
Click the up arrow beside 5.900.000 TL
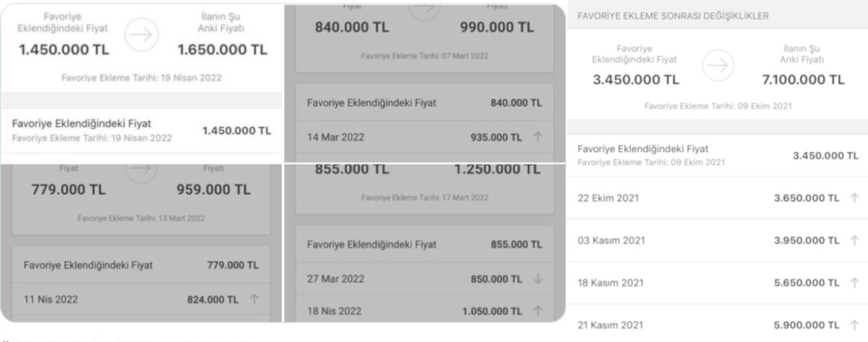pyautogui.click(x=854, y=325)
